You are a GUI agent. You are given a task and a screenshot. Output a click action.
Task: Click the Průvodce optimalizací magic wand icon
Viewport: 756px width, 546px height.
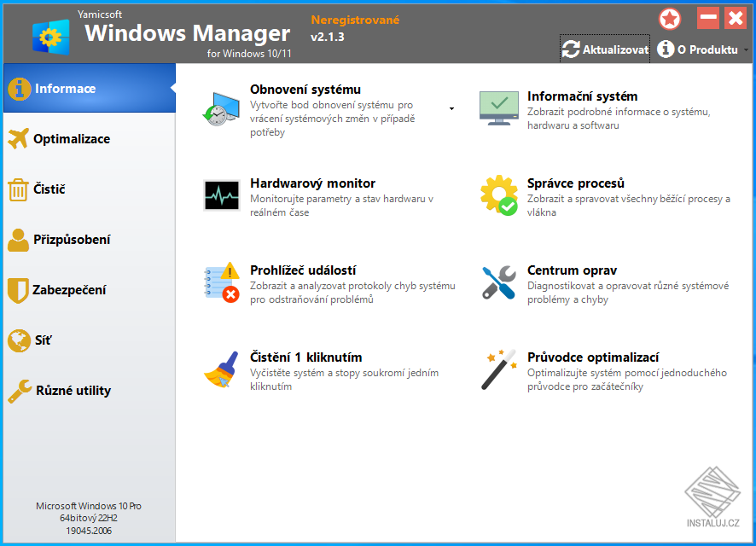point(499,369)
